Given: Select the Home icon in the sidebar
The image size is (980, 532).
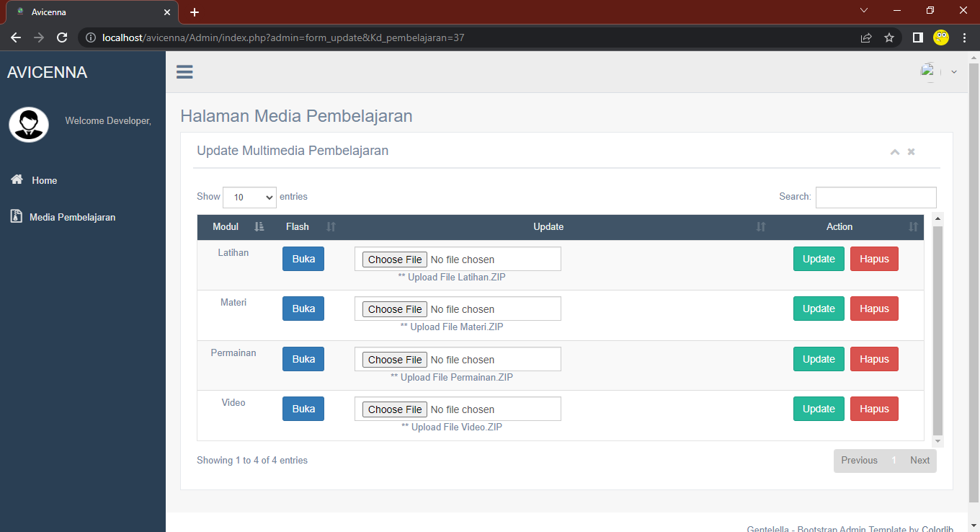Looking at the screenshot, I should click(16, 180).
